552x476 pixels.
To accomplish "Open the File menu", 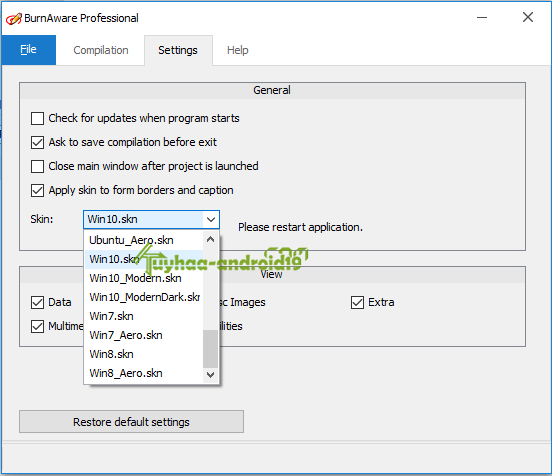I will coord(28,50).
